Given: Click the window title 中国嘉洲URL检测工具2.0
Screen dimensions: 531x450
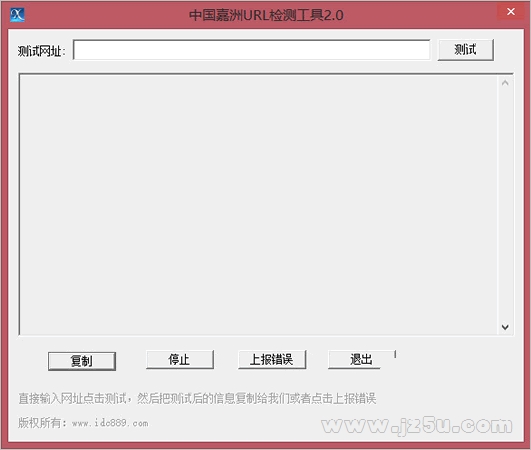Looking at the screenshot, I should click(x=266, y=15).
